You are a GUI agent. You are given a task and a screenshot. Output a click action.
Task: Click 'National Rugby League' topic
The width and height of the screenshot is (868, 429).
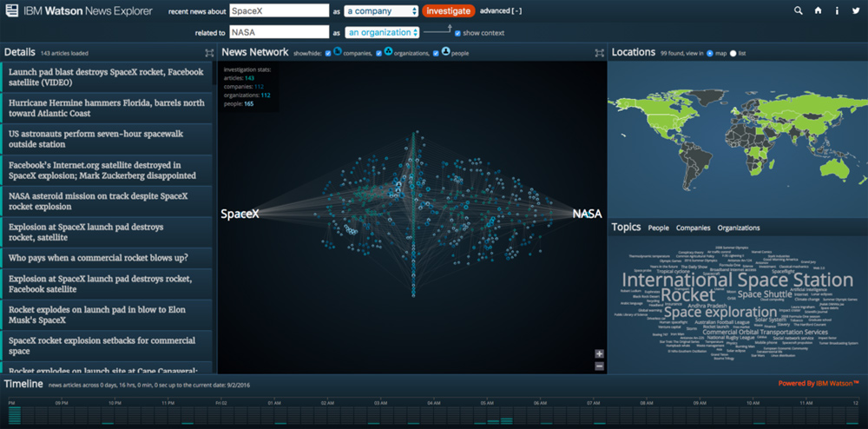point(731,338)
